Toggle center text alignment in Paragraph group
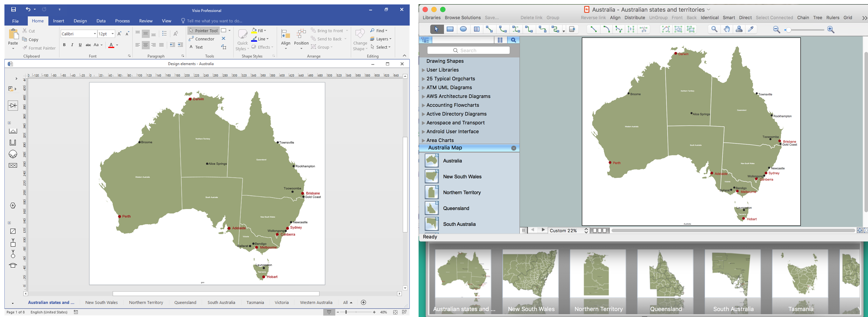868x317 pixels. coord(146,45)
